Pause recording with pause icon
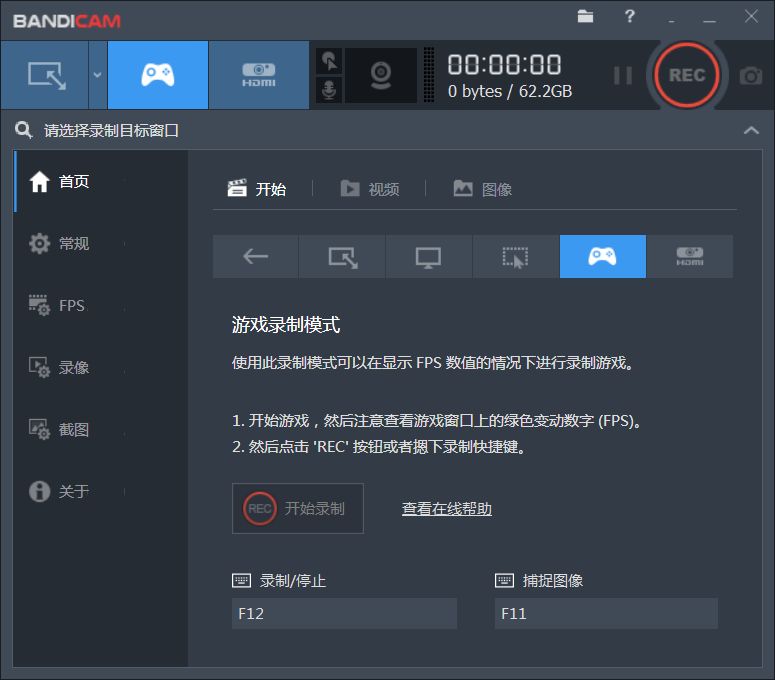775x680 pixels. 622,76
